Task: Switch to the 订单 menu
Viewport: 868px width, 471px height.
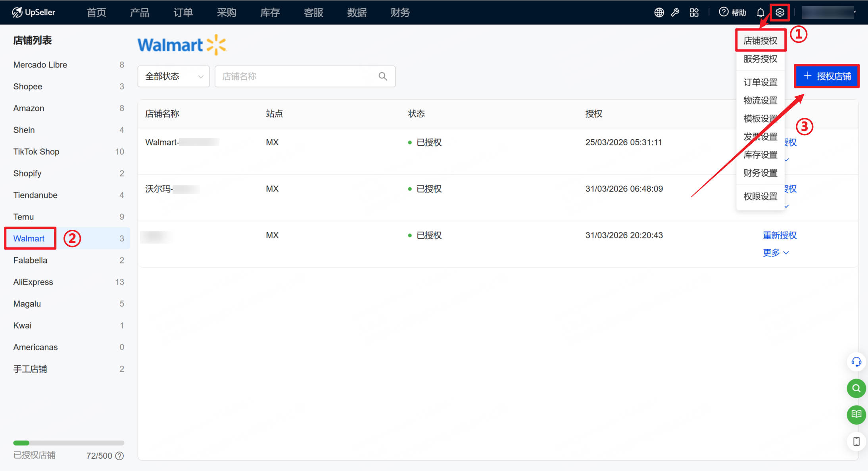Action: tap(183, 12)
